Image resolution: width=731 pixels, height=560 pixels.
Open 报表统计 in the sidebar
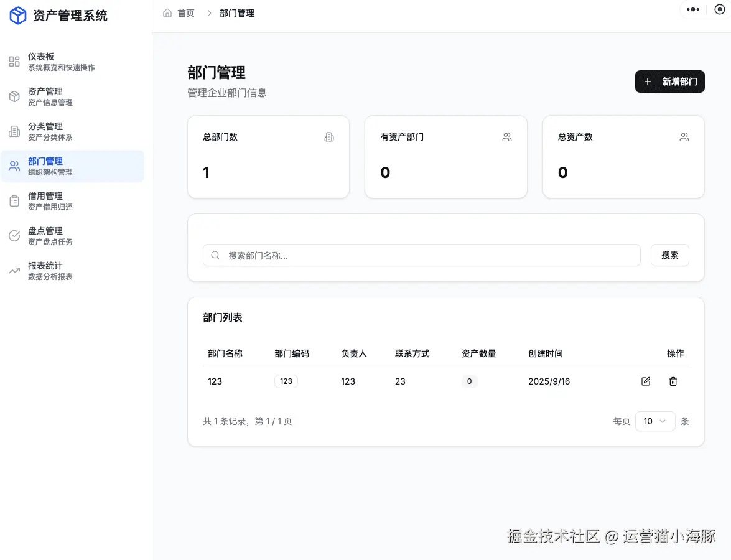pos(72,271)
